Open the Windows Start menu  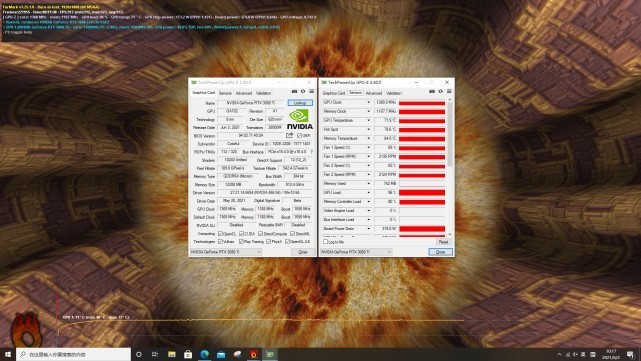pyautogui.click(x=8, y=354)
